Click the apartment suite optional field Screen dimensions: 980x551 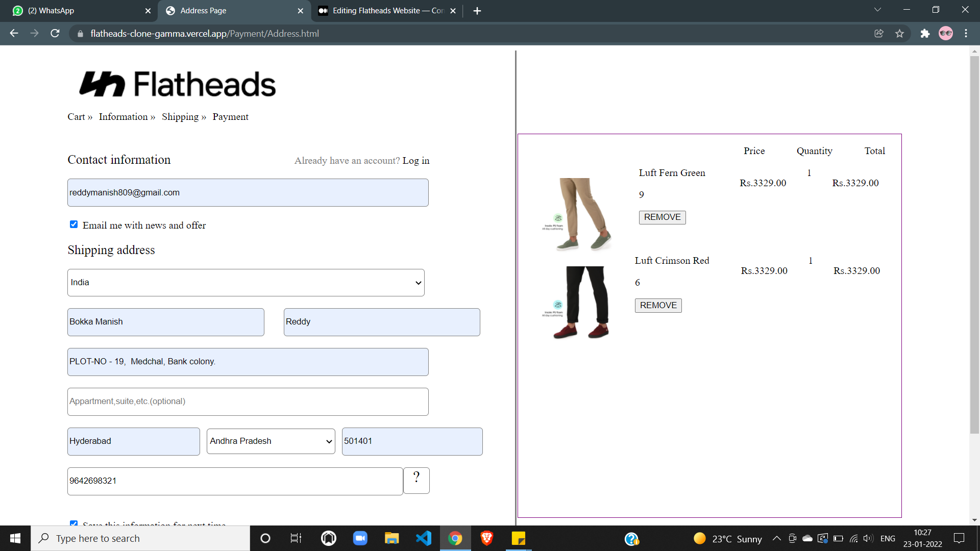pyautogui.click(x=248, y=402)
